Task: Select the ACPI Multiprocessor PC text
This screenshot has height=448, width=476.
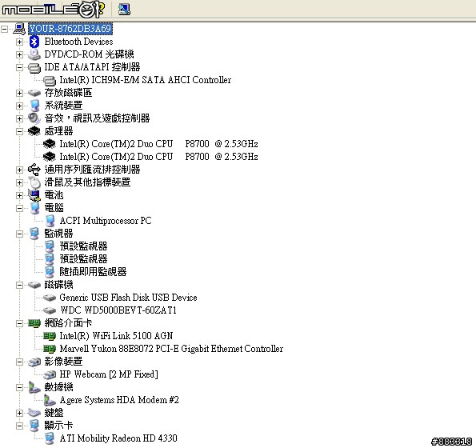Action: [x=106, y=221]
